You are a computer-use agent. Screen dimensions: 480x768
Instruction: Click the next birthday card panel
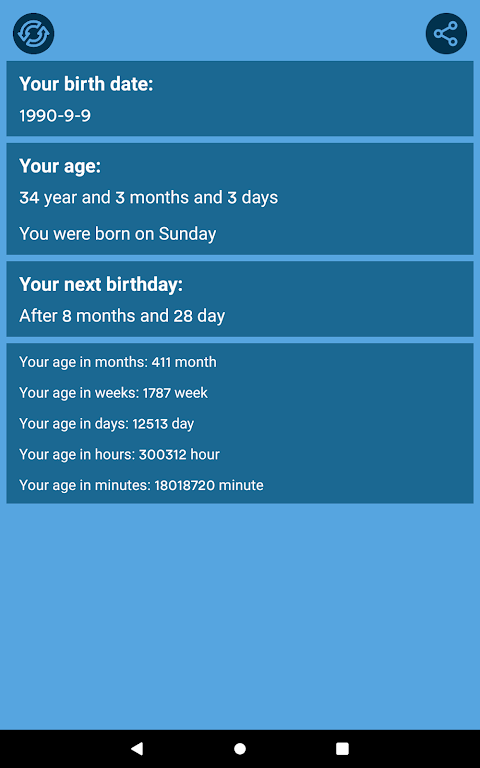240,299
